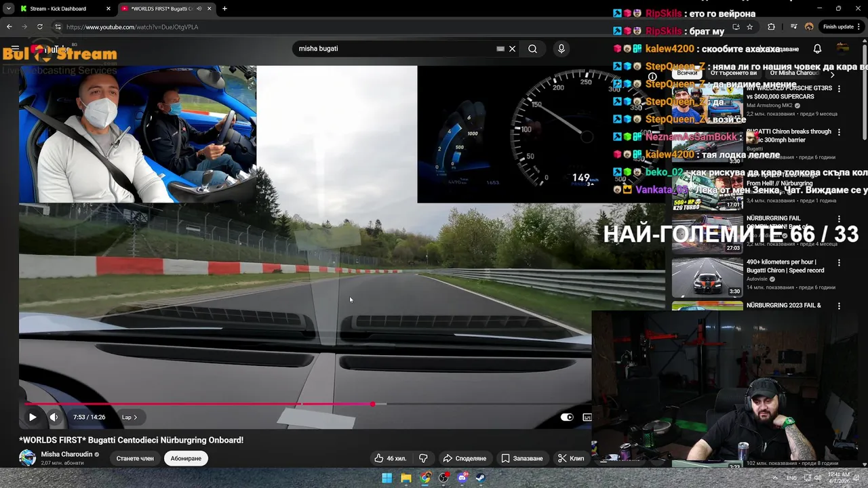View site information icon in address bar
Screen dimensions: 868x488
click(58, 27)
